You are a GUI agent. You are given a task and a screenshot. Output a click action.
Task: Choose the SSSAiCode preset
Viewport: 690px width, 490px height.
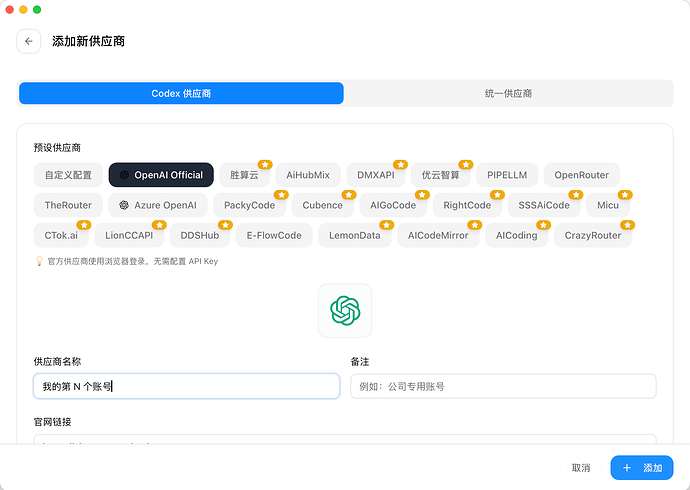[544, 205]
